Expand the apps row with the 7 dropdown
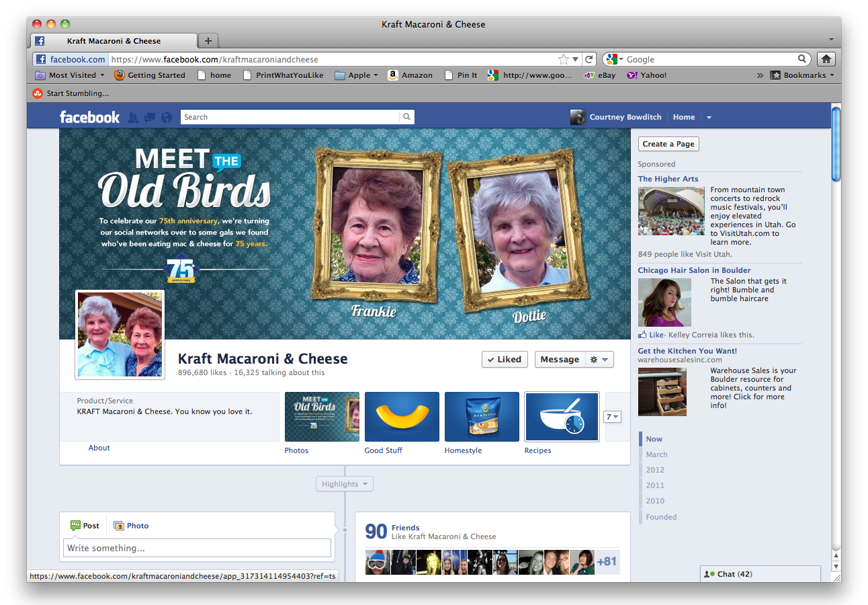Viewport: 868px width, 605px height. click(x=612, y=417)
